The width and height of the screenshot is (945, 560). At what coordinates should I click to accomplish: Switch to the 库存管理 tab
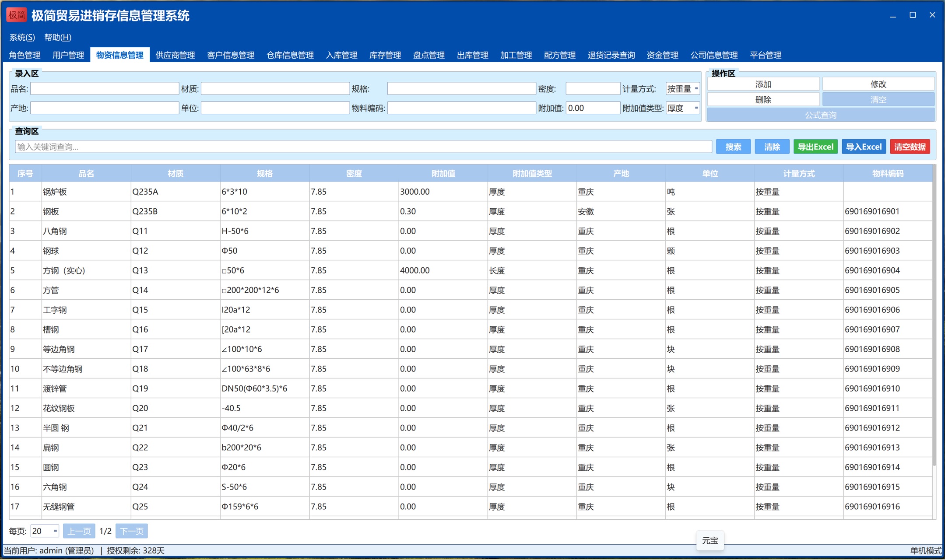pos(385,55)
